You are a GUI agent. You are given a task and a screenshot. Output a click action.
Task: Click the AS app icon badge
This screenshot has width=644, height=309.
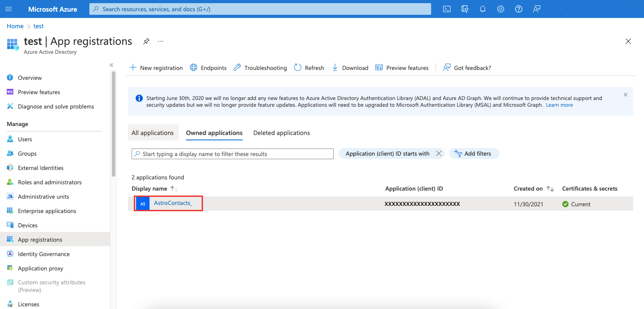143,204
